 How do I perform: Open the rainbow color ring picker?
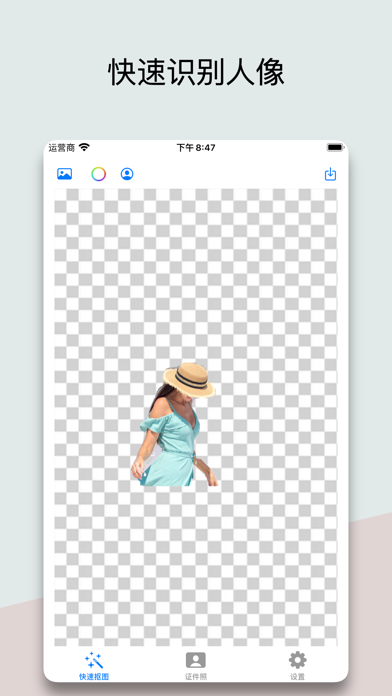99,174
